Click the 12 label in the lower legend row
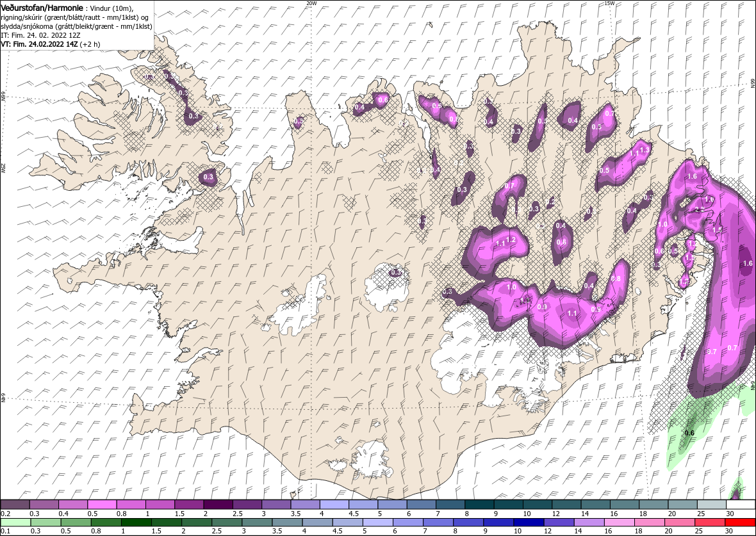The height and width of the screenshot is (536, 756). coord(548,531)
